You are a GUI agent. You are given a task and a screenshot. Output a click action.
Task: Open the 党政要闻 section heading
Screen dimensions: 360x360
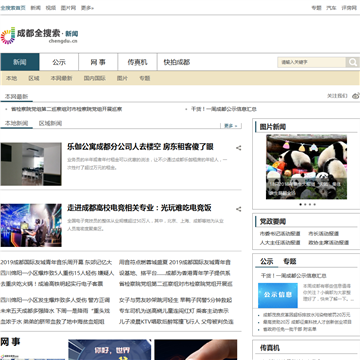click(x=273, y=222)
